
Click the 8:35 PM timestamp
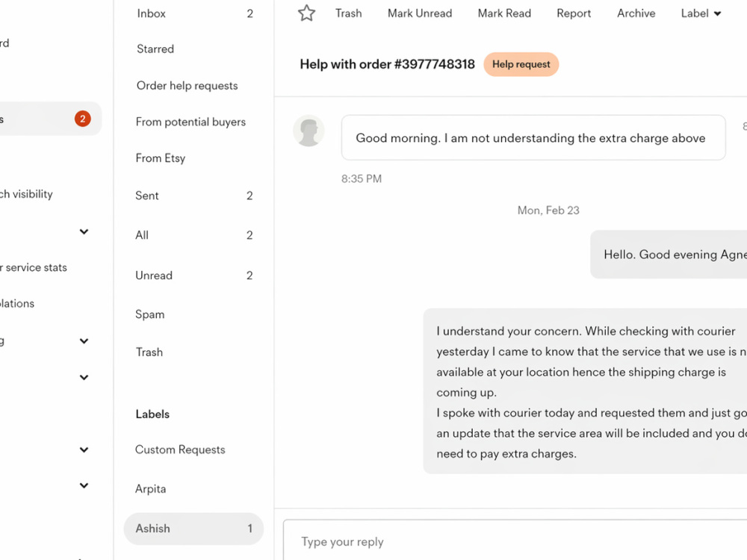pyautogui.click(x=362, y=178)
